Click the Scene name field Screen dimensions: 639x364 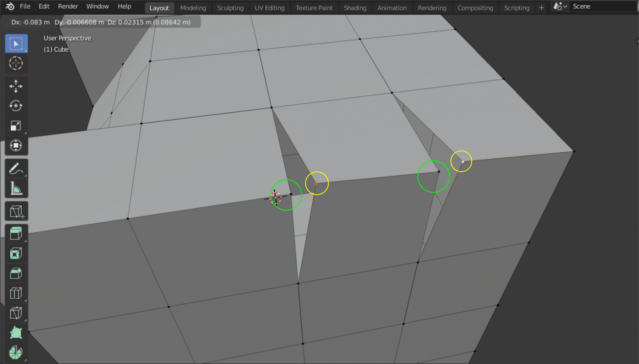point(603,6)
